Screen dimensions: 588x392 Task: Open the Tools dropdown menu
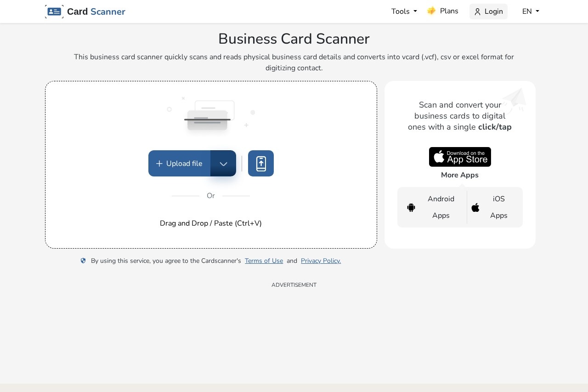[404, 11]
